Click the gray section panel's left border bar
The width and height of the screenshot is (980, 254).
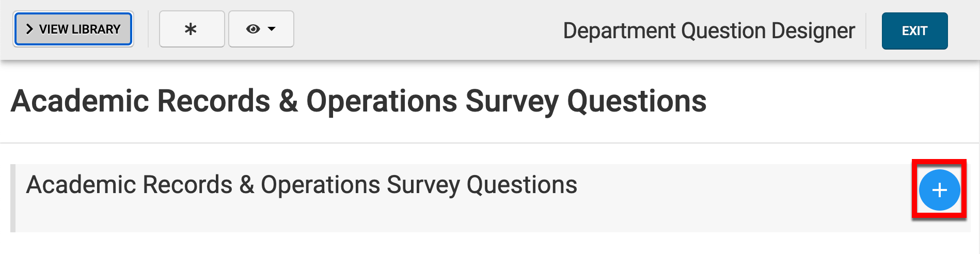[x=13, y=198]
